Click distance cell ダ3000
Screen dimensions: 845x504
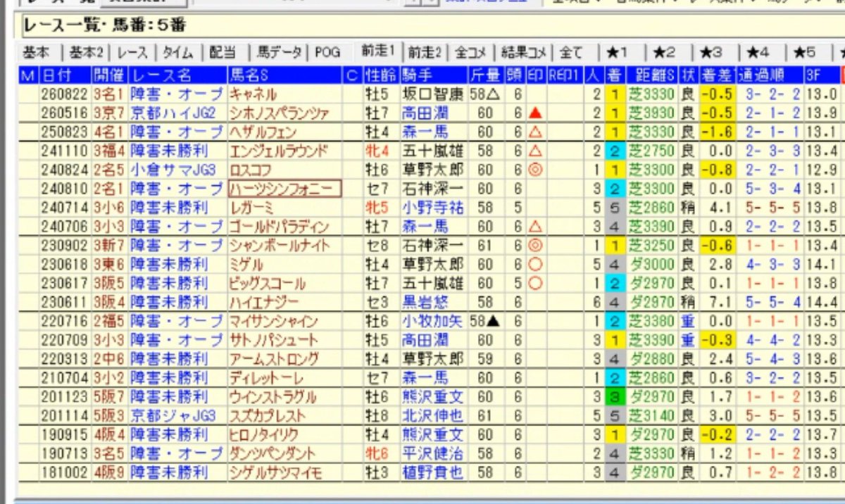pyautogui.click(x=651, y=265)
